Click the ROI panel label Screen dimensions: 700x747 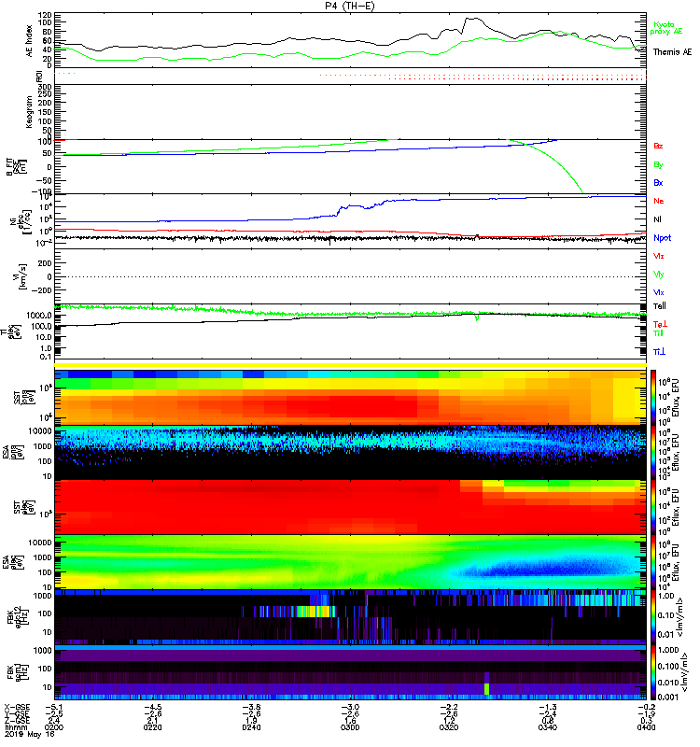pos(39,77)
